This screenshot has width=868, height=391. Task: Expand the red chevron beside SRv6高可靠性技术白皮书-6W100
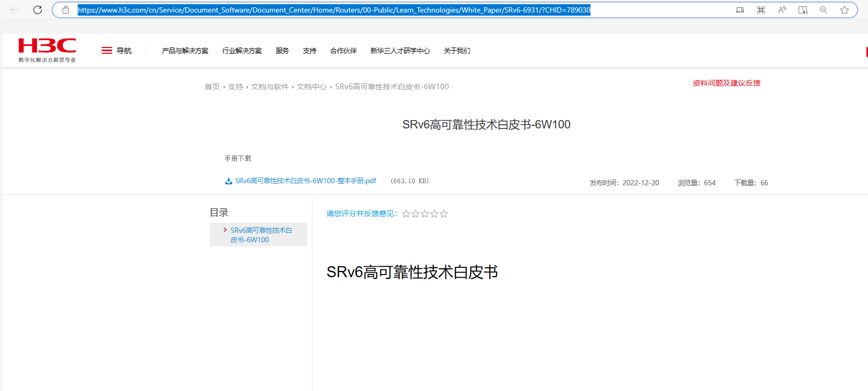pos(225,230)
